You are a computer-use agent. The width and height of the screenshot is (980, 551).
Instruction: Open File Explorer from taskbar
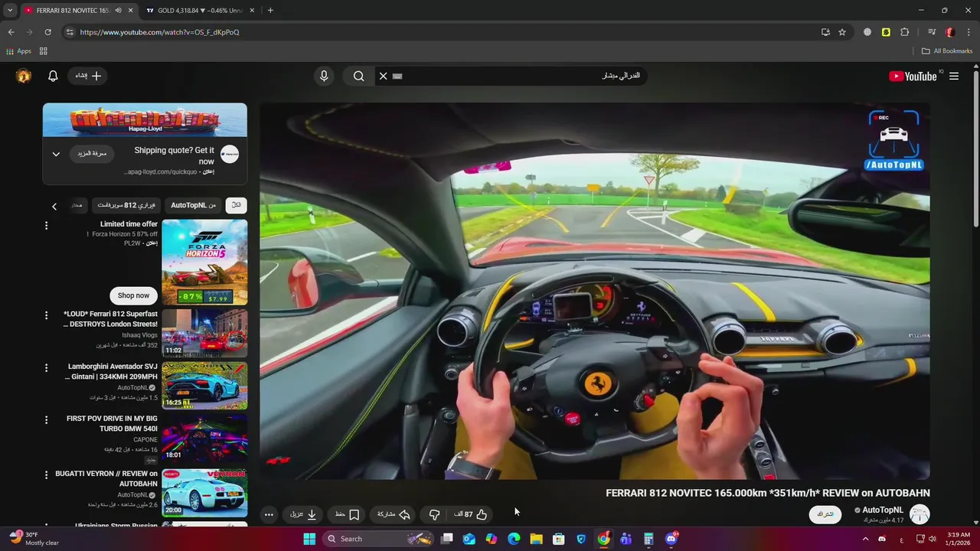point(536,539)
